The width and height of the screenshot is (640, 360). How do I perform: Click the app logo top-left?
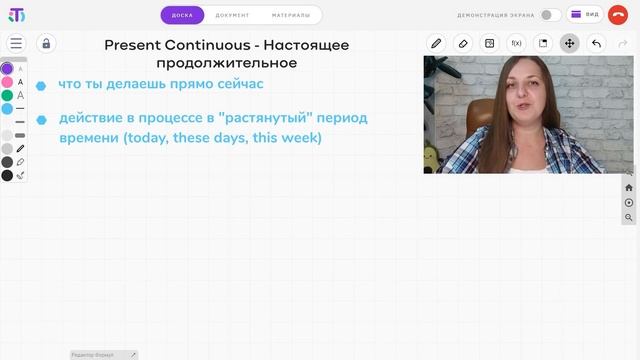[16, 15]
